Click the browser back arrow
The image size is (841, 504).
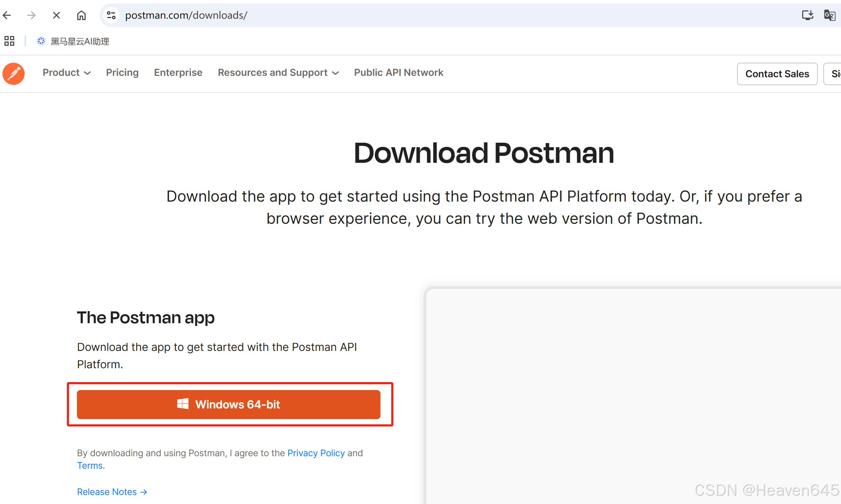(x=7, y=15)
